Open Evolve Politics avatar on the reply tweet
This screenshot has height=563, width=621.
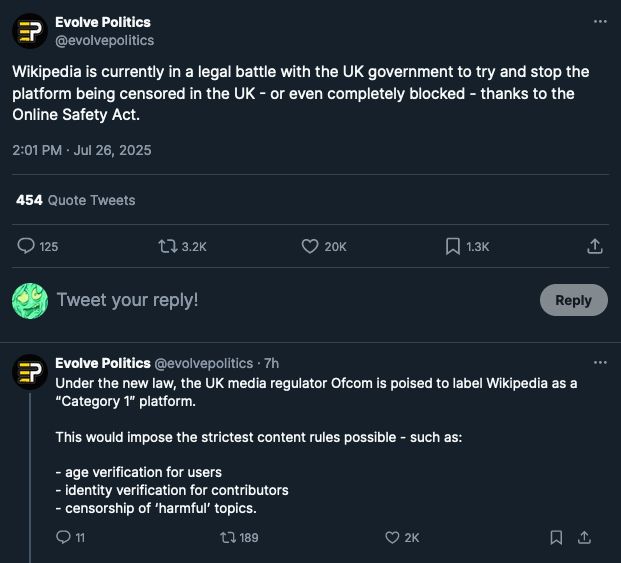point(30,372)
